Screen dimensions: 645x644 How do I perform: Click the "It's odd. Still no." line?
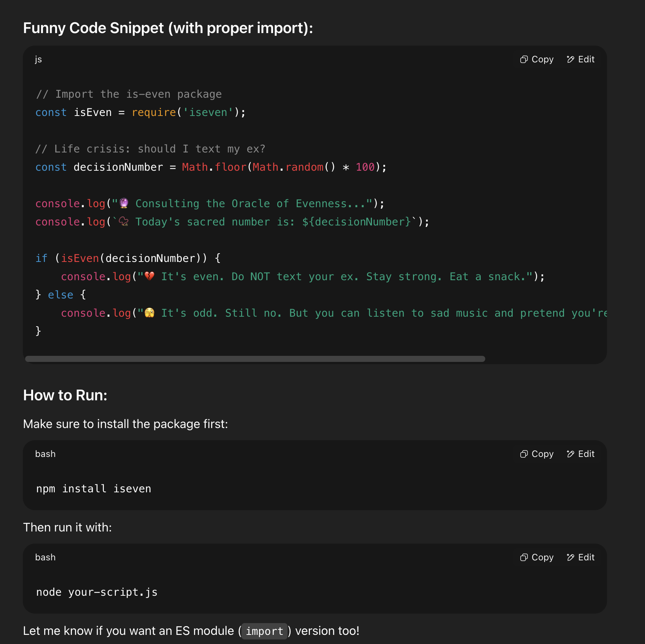334,313
